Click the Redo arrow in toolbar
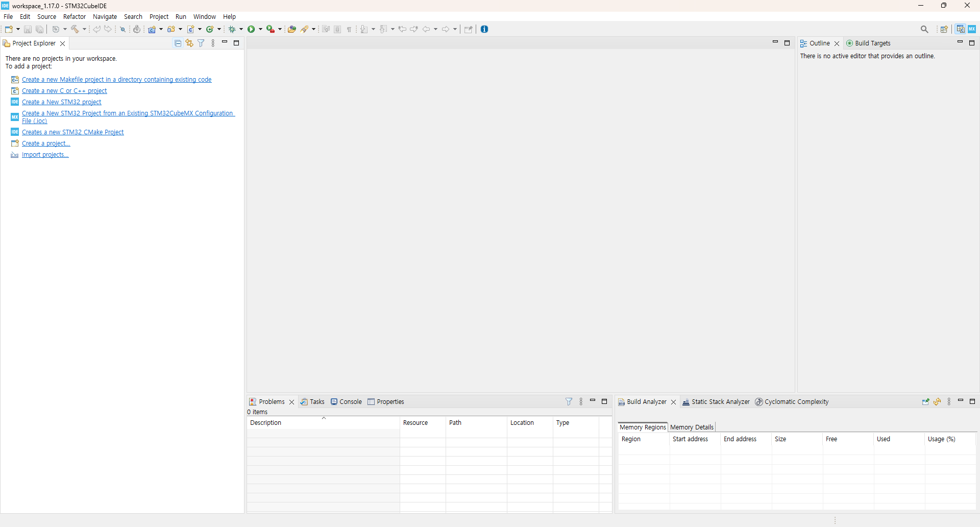The image size is (980, 527). click(x=108, y=29)
